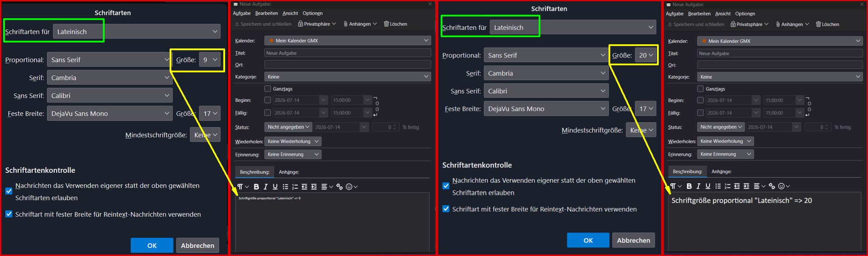This screenshot has width=868, height=256.
Task: Click Abbrechen in the size-9 fonts dialog
Action: [x=198, y=245]
